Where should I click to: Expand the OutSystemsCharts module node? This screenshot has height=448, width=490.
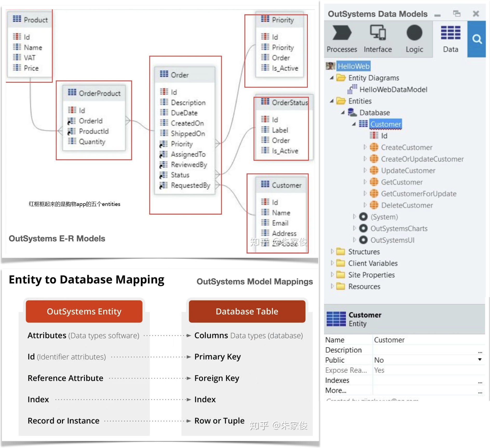355,228
